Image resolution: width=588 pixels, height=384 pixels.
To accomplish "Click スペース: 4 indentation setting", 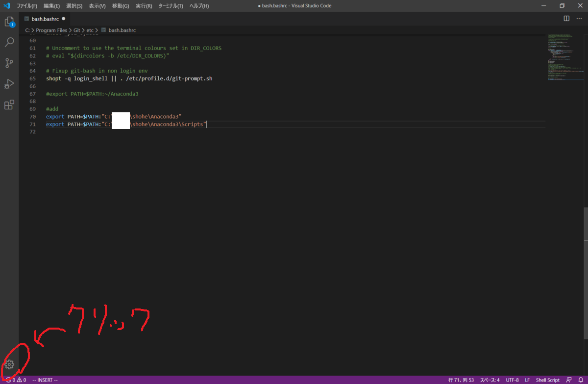I will [490, 380].
